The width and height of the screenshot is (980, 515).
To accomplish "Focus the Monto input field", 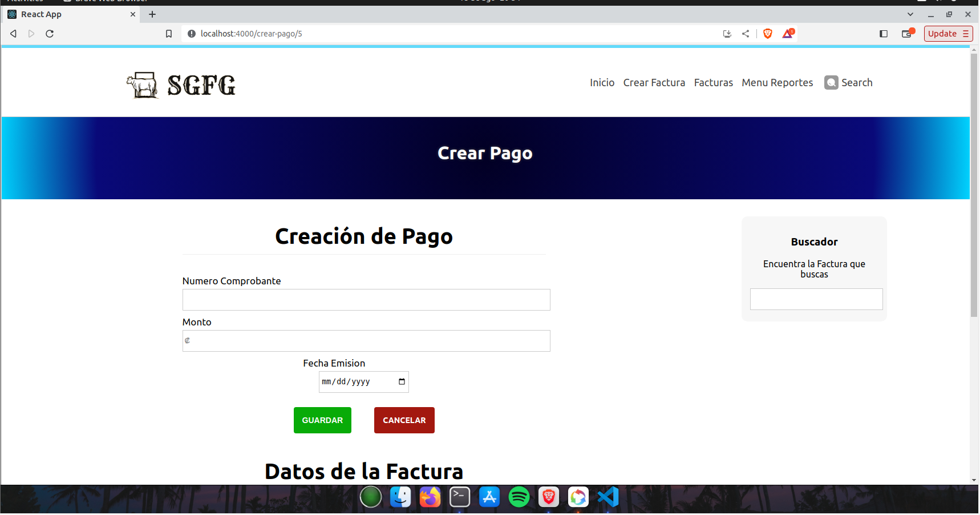I will click(366, 341).
